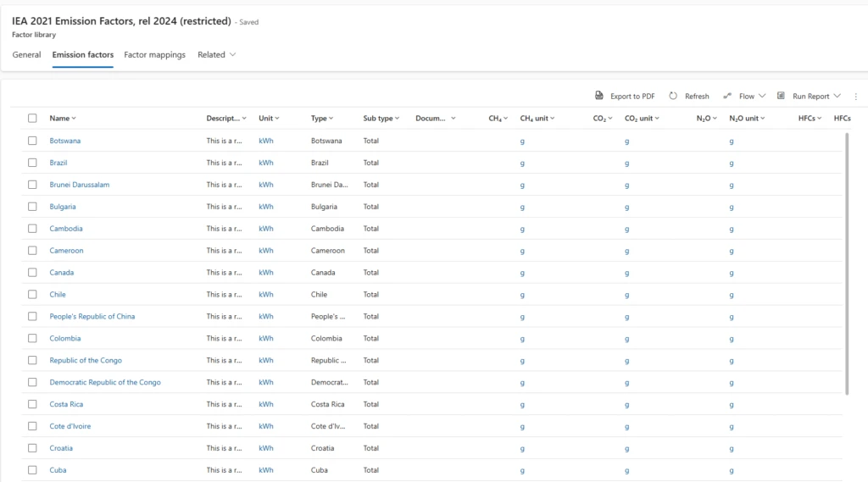Click the Run Report icon
The image size is (868, 482).
[782, 97]
